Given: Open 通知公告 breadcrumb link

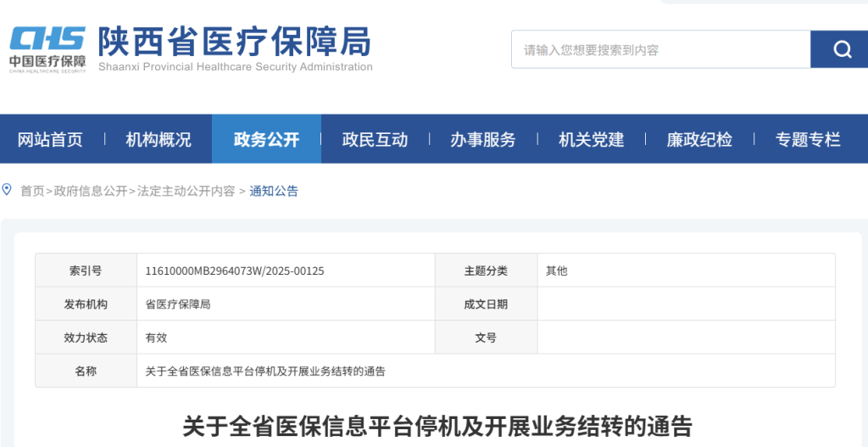Looking at the screenshot, I should point(274,191).
